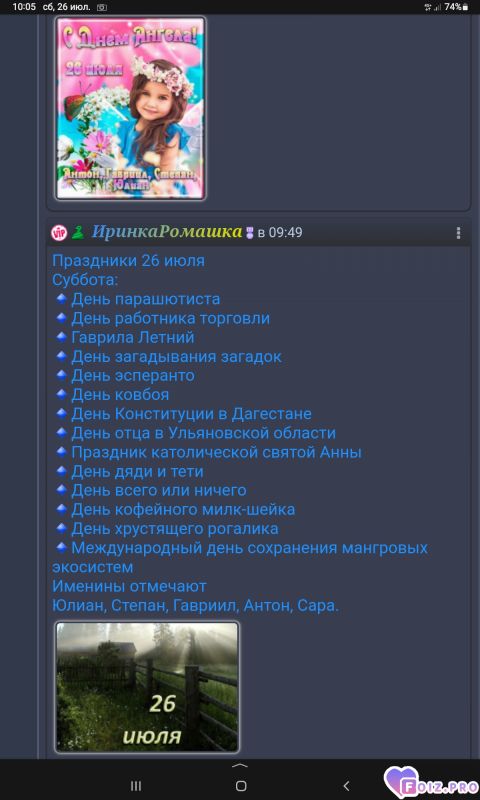Tap the VIP badge next to ИринкаРомашка
The image size is (480, 800).
[59, 233]
